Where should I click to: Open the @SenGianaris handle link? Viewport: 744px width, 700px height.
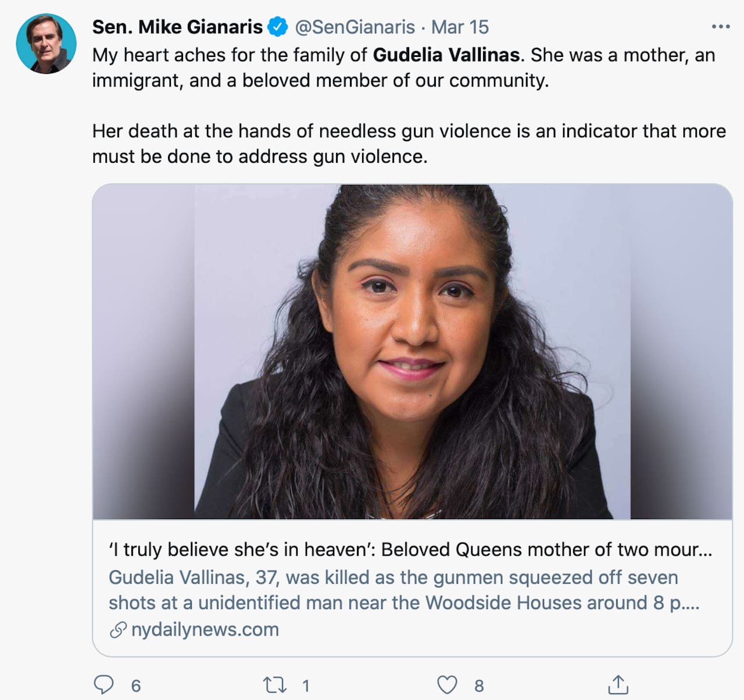[355, 27]
